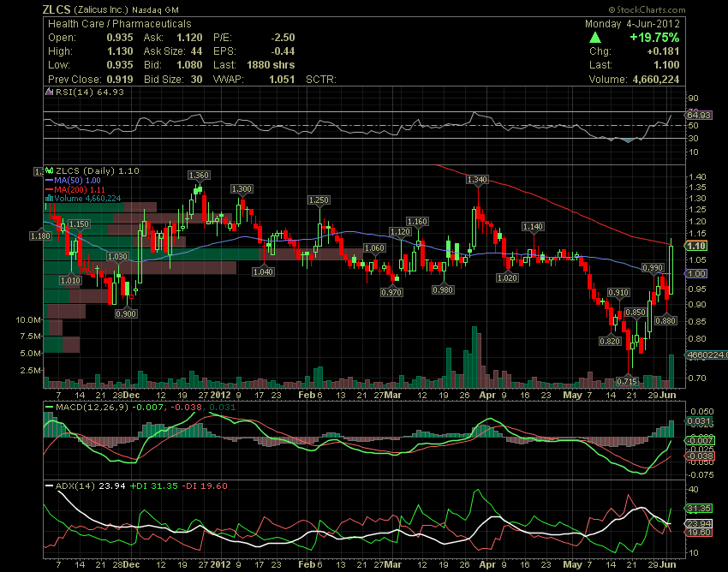
Task: Click the Open price value 0.935
Action: point(120,38)
